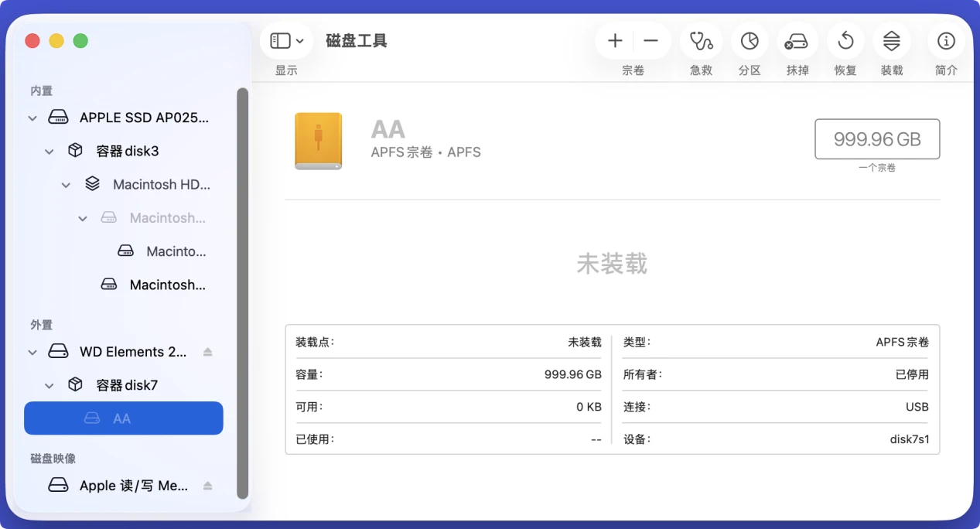The image size is (980, 529).
Task: Open the 分区 (Partition) tool
Action: (x=749, y=41)
